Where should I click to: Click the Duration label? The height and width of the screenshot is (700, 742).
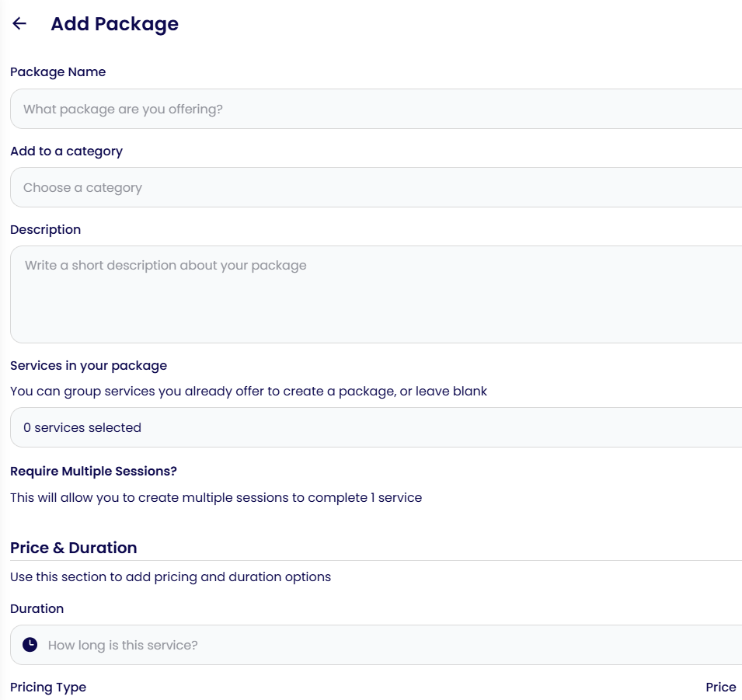[x=37, y=608]
